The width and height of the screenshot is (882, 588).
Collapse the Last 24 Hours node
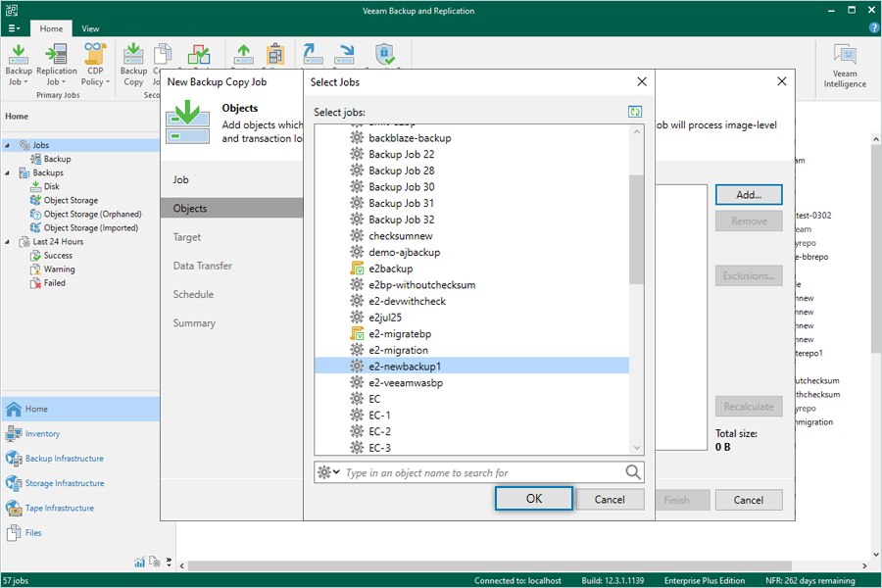coord(7,241)
